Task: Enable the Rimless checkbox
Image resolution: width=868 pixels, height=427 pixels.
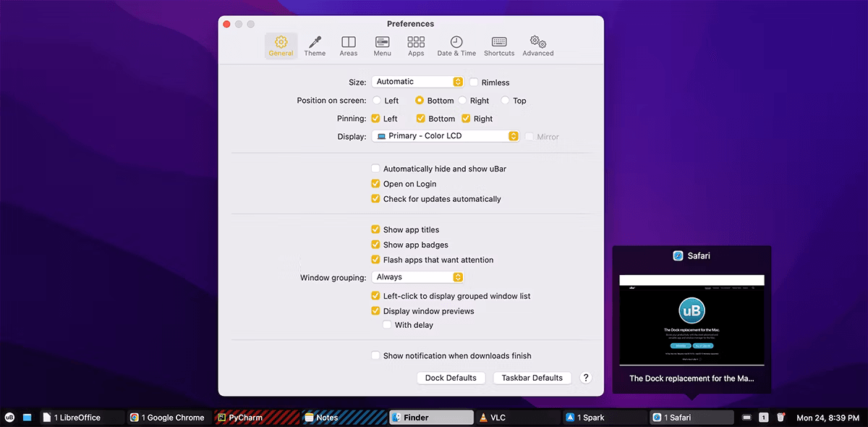Action: (x=474, y=83)
